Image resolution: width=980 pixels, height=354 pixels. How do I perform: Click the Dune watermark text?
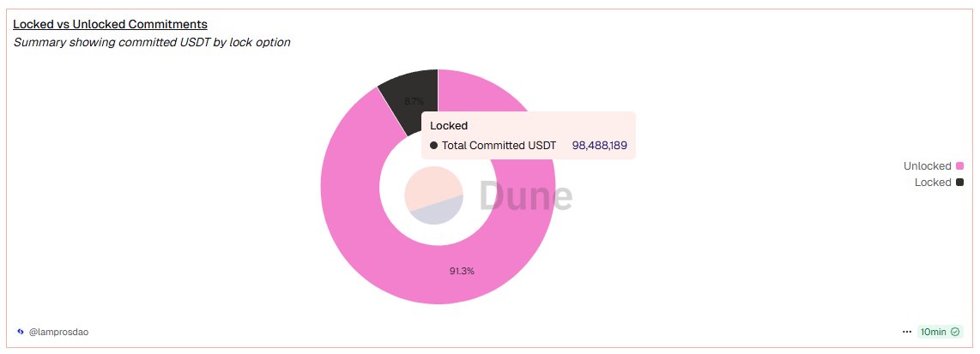coord(525,195)
